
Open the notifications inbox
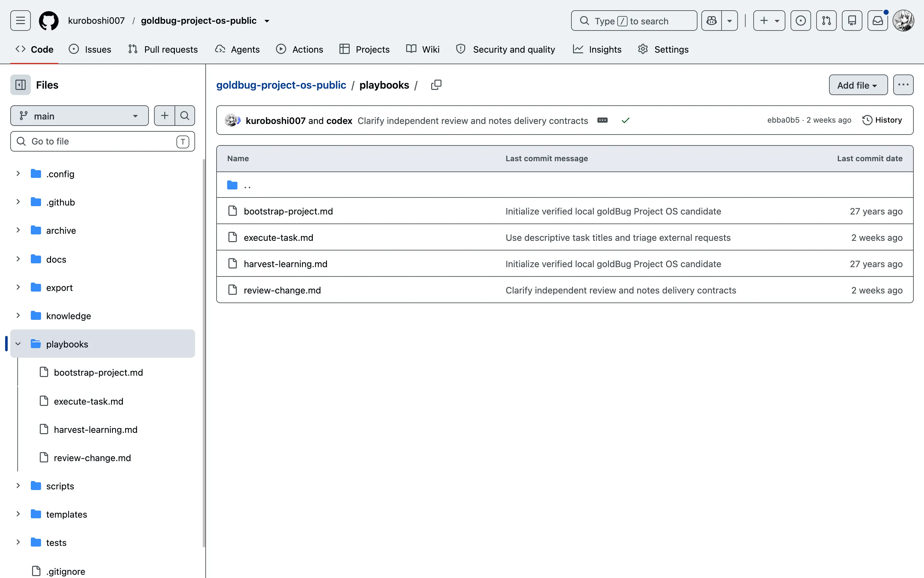[x=877, y=21]
